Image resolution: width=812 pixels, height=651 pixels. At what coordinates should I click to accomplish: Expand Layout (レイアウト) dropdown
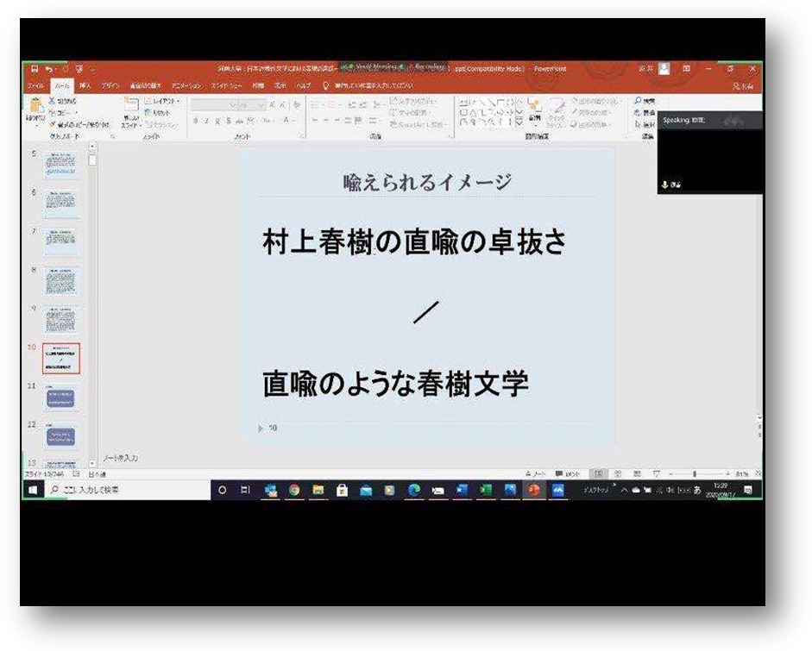(x=162, y=101)
